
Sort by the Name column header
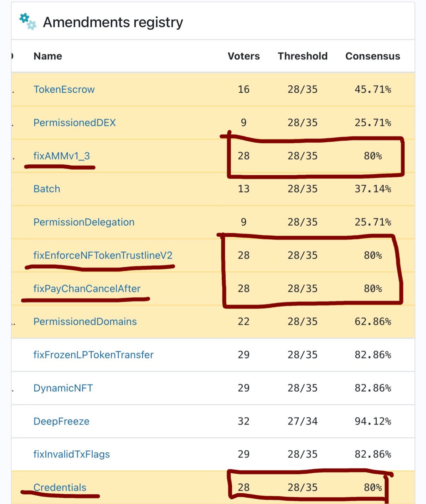(x=48, y=56)
